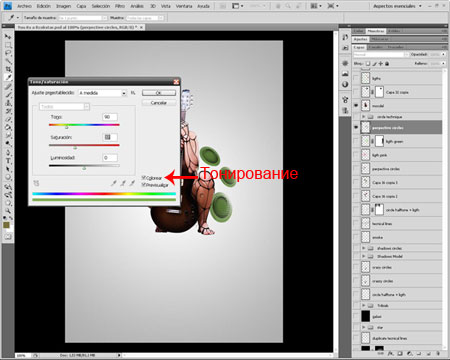This screenshot has height=360, width=450.
Task: Click the Brush tool icon
Action: point(8,94)
